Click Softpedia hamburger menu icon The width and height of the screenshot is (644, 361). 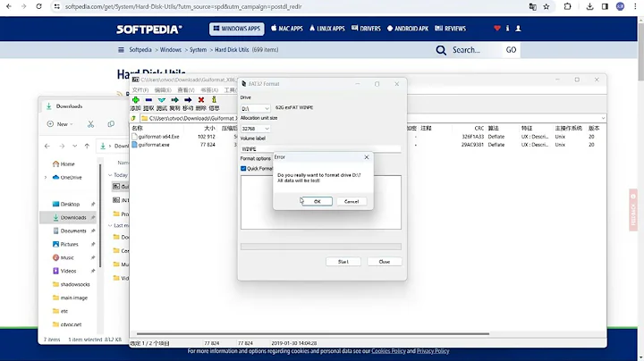[x=121, y=50]
